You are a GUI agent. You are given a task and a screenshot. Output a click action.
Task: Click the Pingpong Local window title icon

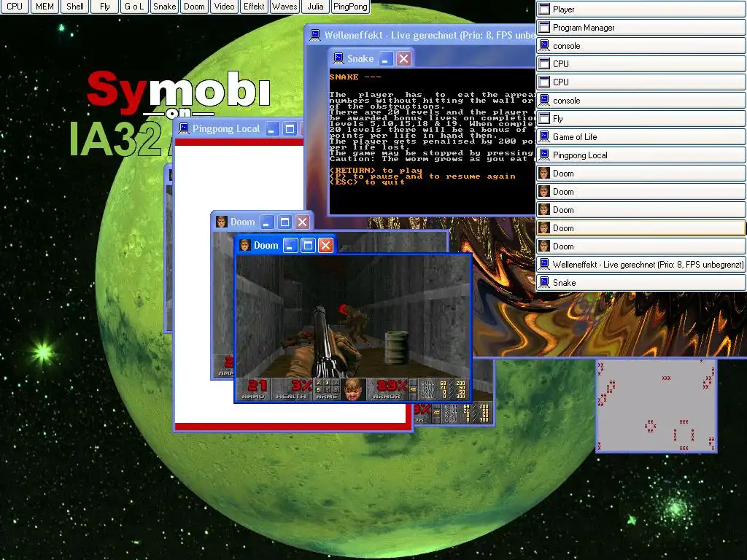184,128
